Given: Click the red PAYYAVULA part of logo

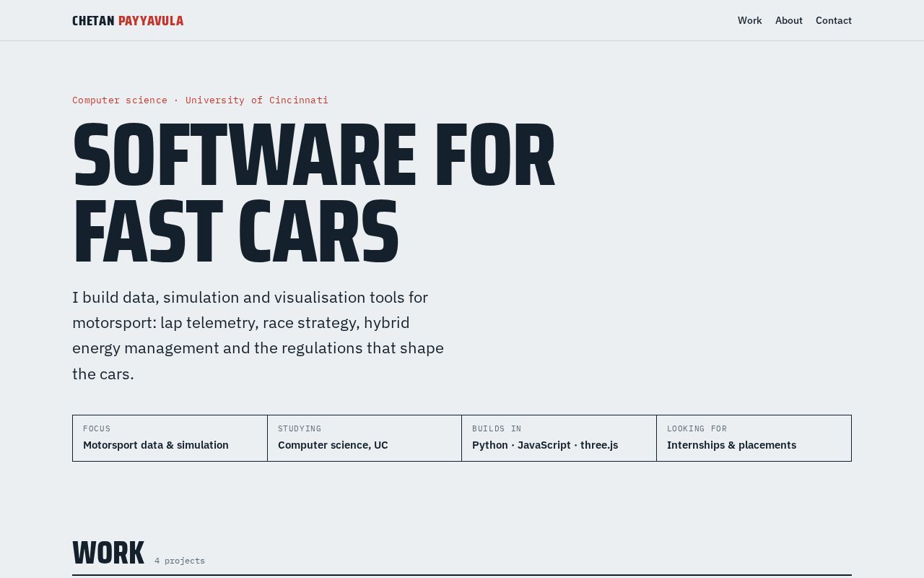Looking at the screenshot, I should (x=151, y=21).
